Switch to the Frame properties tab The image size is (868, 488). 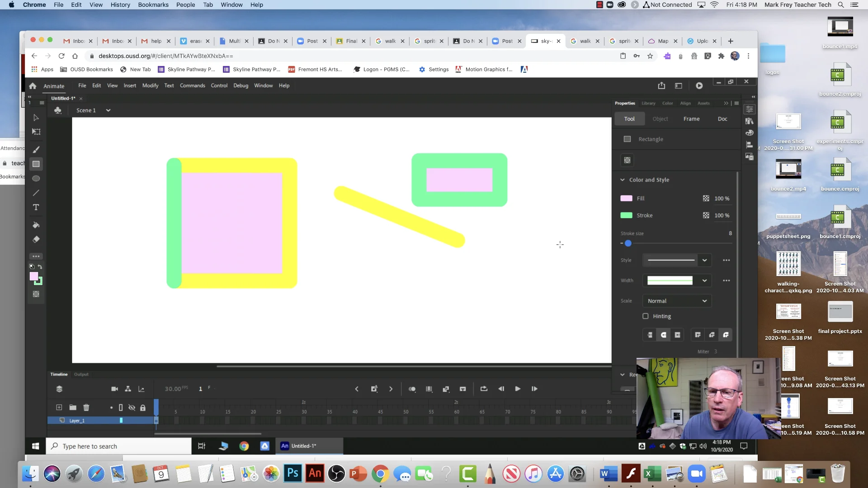(691, 119)
